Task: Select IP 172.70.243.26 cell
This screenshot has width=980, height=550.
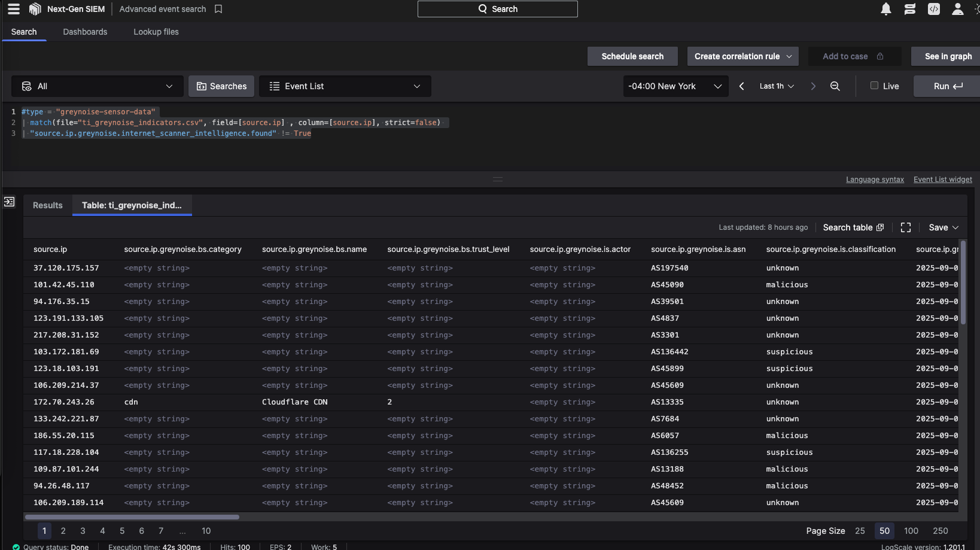Action: pyautogui.click(x=64, y=402)
